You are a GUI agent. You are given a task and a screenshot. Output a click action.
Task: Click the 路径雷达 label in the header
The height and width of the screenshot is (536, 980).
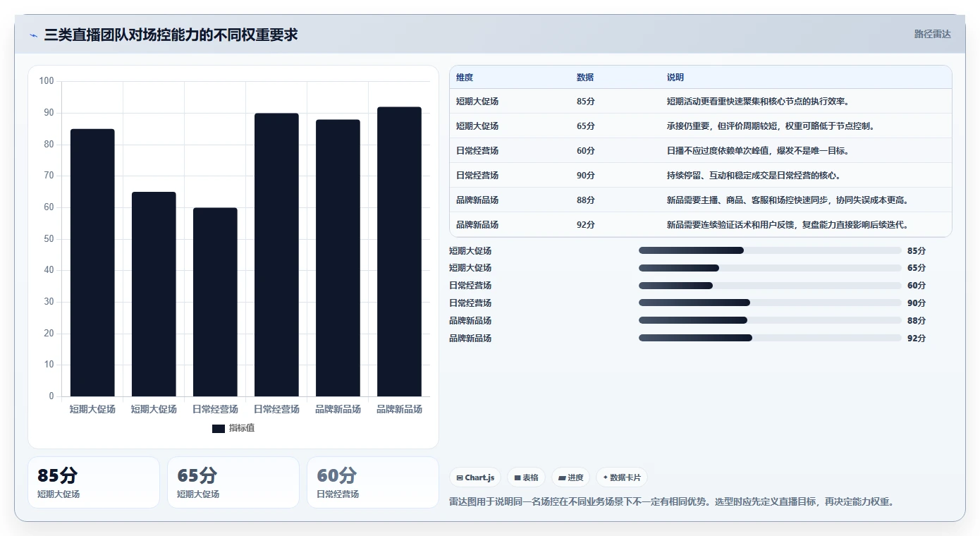click(x=932, y=34)
